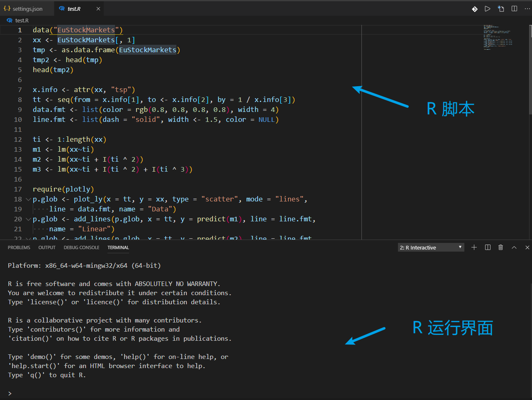532x400 pixels.
Task: Click the code minimap preview
Action: click(x=498, y=37)
